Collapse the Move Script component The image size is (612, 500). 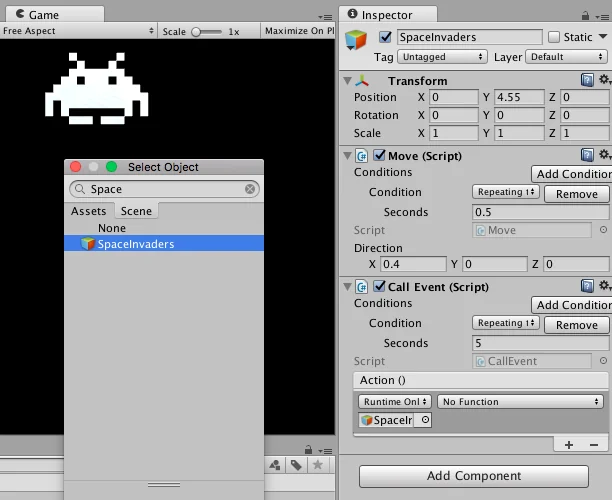347,156
